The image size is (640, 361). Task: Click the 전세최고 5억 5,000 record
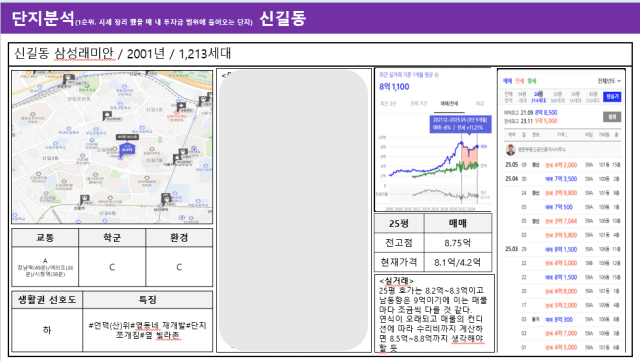[x=531, y=121]
